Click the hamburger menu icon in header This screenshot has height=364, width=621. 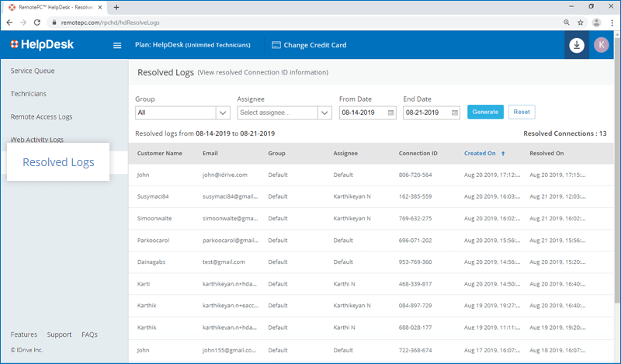[117, 46]
